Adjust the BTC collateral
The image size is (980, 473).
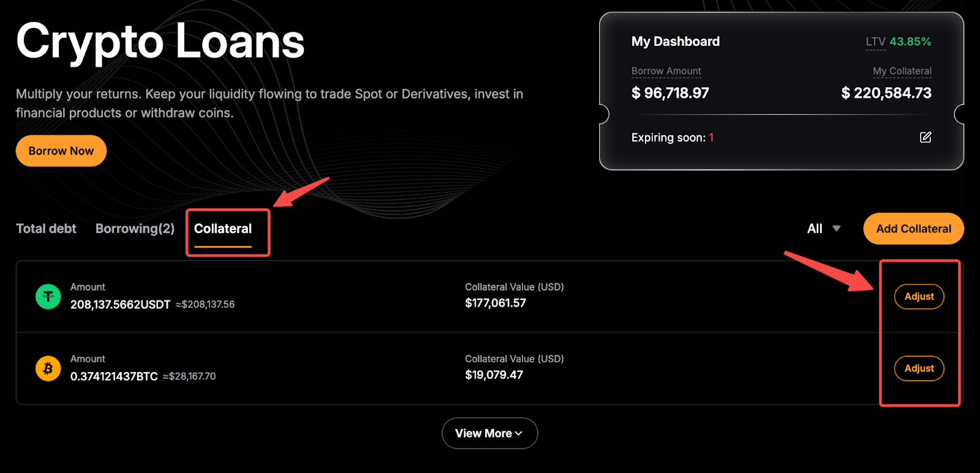[919, 368]
